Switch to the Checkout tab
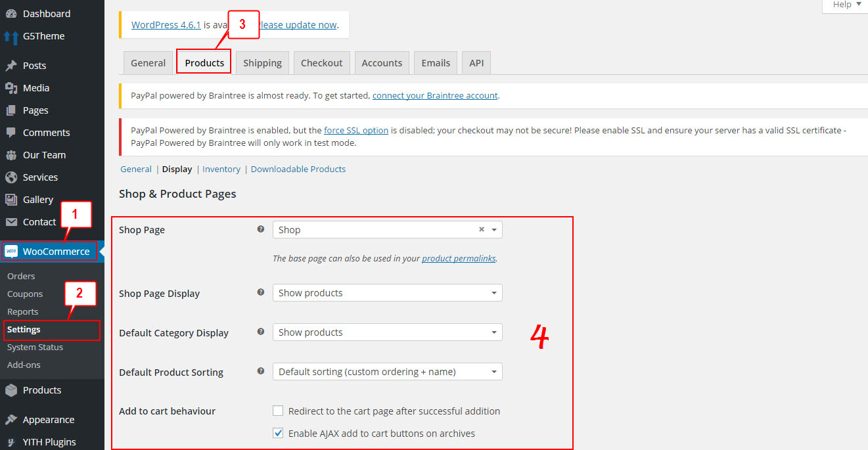 (321, 63)
